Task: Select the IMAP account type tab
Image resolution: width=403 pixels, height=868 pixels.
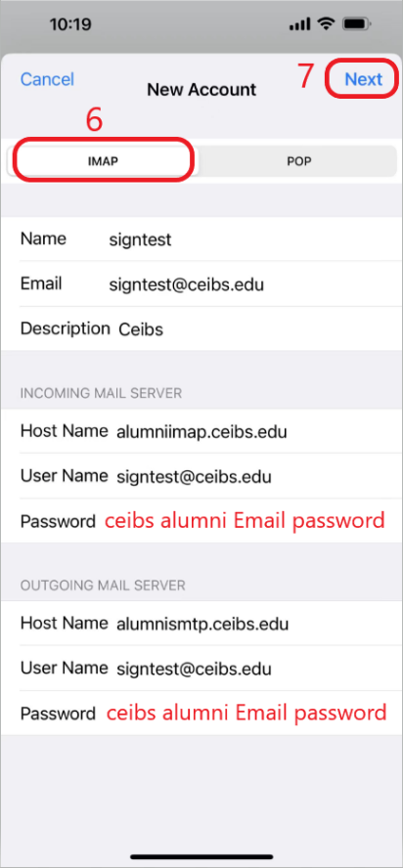Action: pos(104,161)
